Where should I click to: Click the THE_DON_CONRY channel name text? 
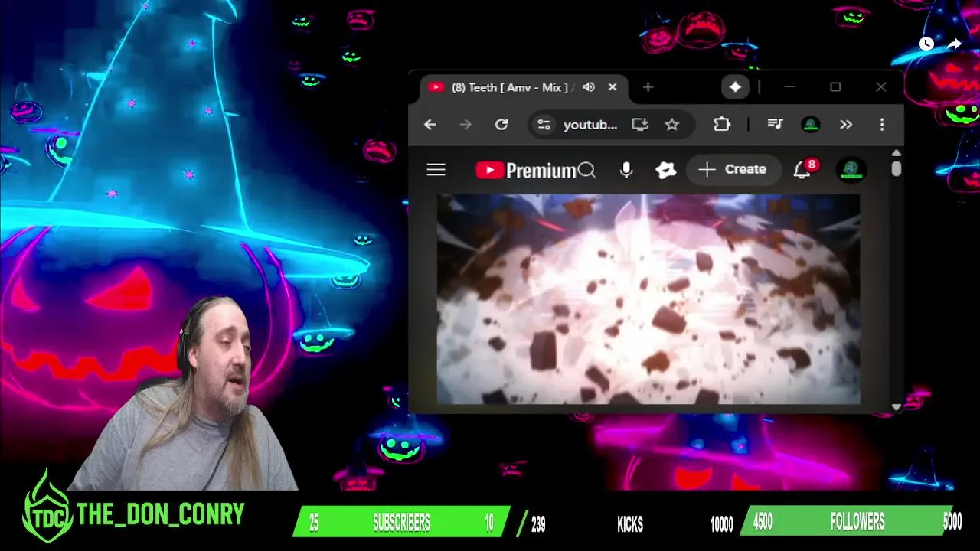point(160,514)
